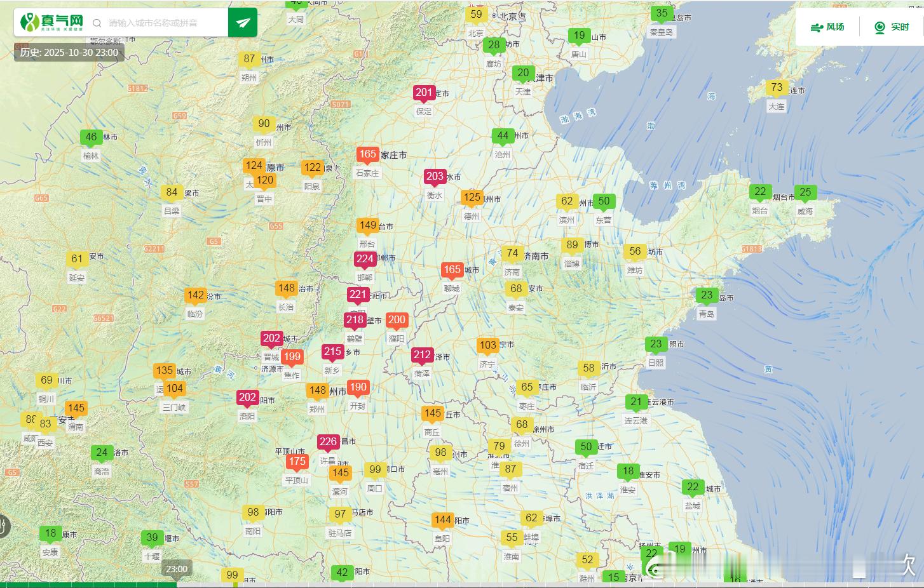This screenshot has width=924, height=588.
Task: Click the 东营 marker showing 50
Action: click(x=604, y=202)
